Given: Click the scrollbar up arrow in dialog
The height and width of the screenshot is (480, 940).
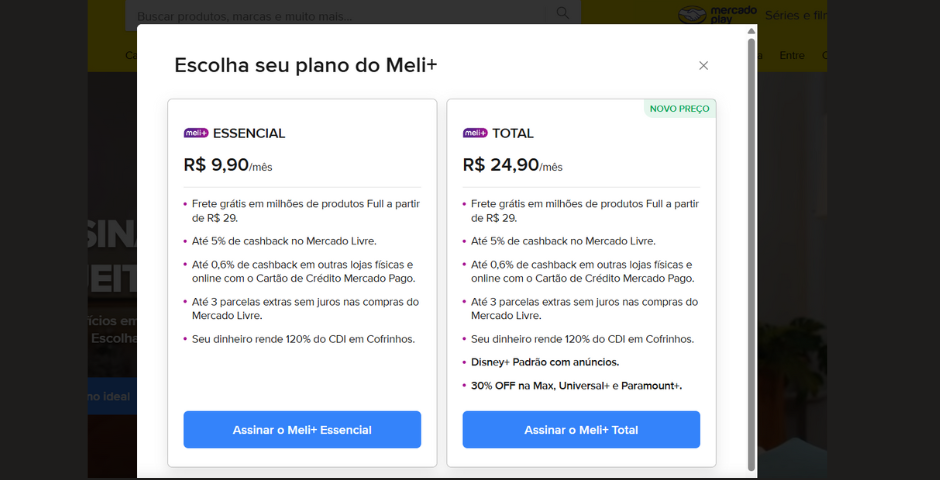Looking at the screenshot, I should (752, 32).
